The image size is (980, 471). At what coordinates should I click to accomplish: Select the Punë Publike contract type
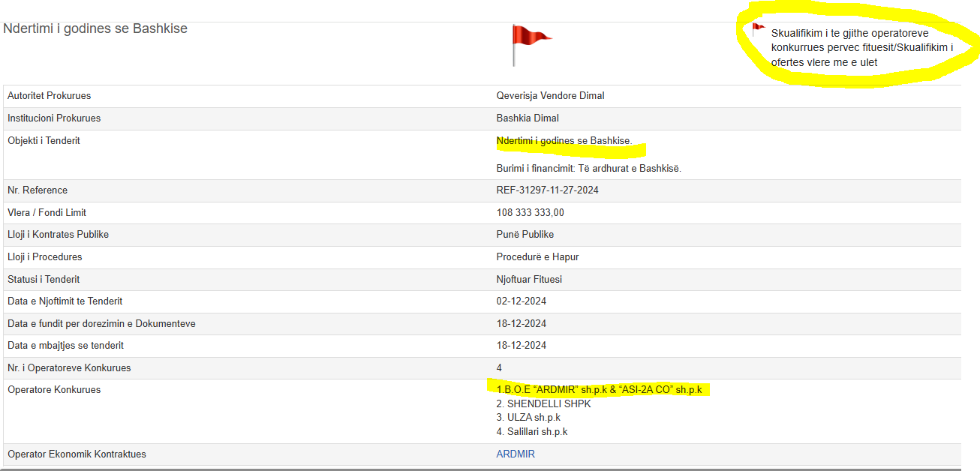point(525,234)
